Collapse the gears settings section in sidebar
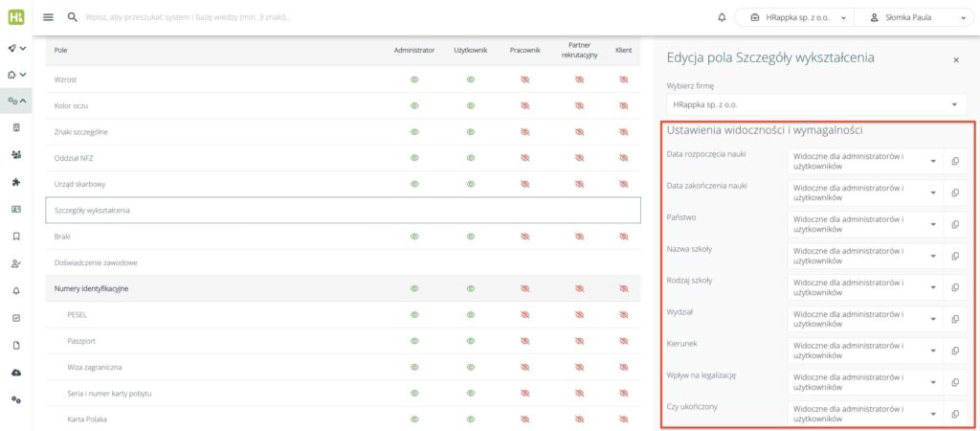This screenshot has height=431, width=980. [x=16, y=101]
